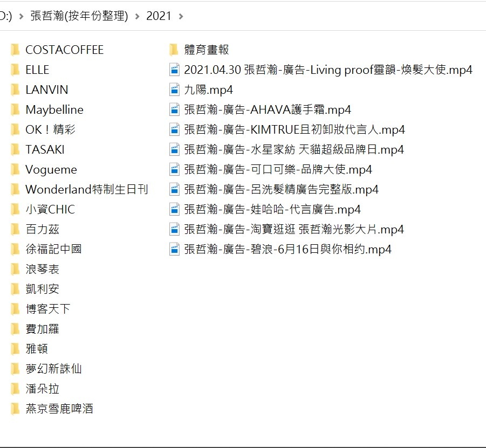Click the 夢幻新誅仙 folder icon
This screenshot has height=448, width=486.
(x=15, y=369)
